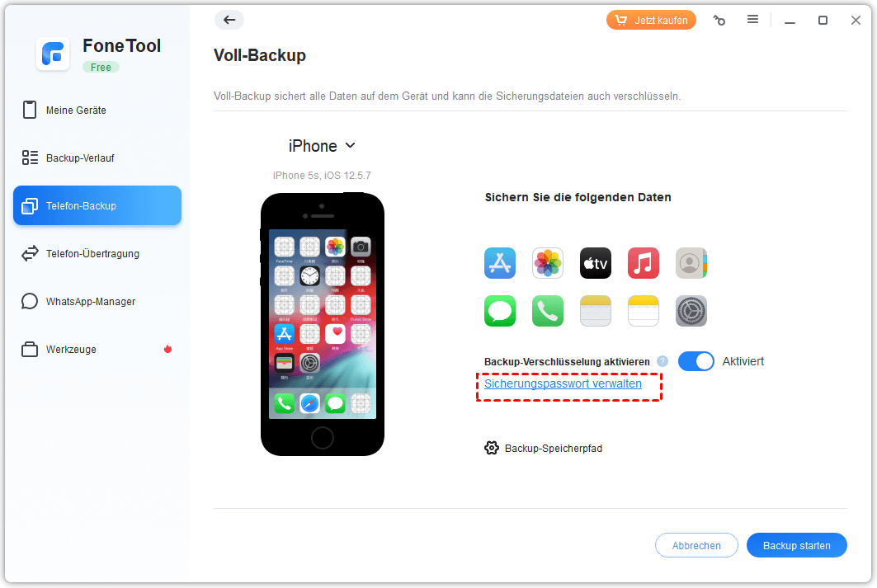Click the iPhone 5s device image
This screenshot has height=588, width=877.
point(322,324)
